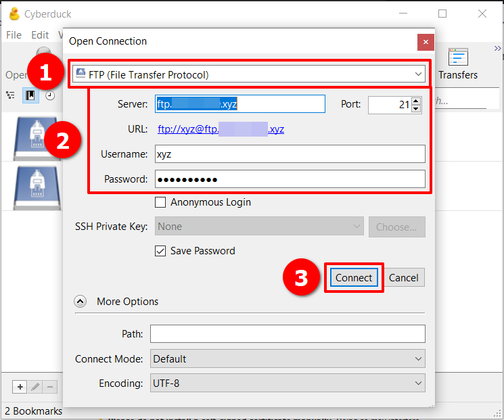
Task: Maximize the Cyberduck window
Action: coord(442,14)
